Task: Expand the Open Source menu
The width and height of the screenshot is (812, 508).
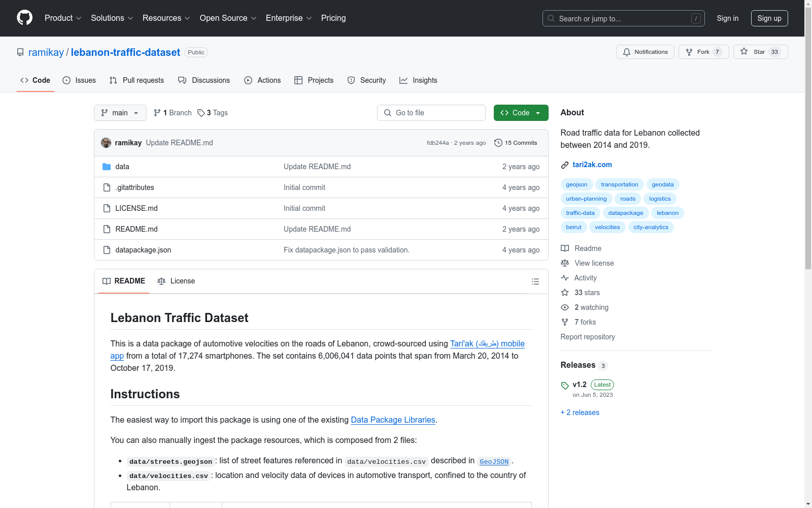Action: click(228, 18)
